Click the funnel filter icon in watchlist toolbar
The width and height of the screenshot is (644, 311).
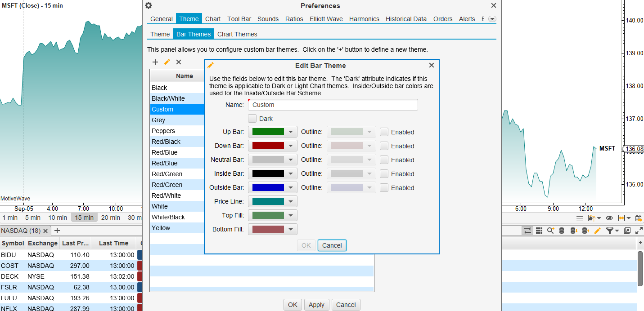click(x=609, y=231)
